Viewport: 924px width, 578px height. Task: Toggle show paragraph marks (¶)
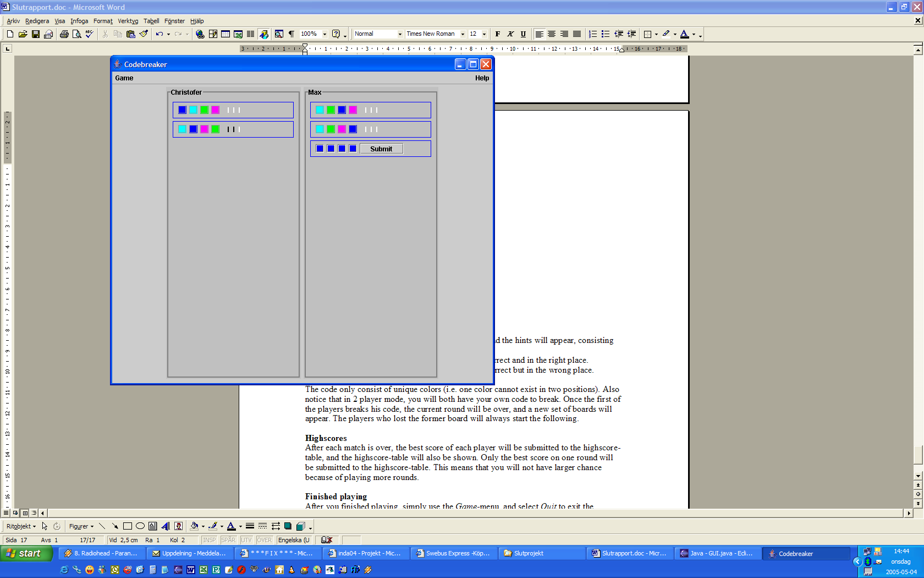pyautogui.click(x=291, y=34)
